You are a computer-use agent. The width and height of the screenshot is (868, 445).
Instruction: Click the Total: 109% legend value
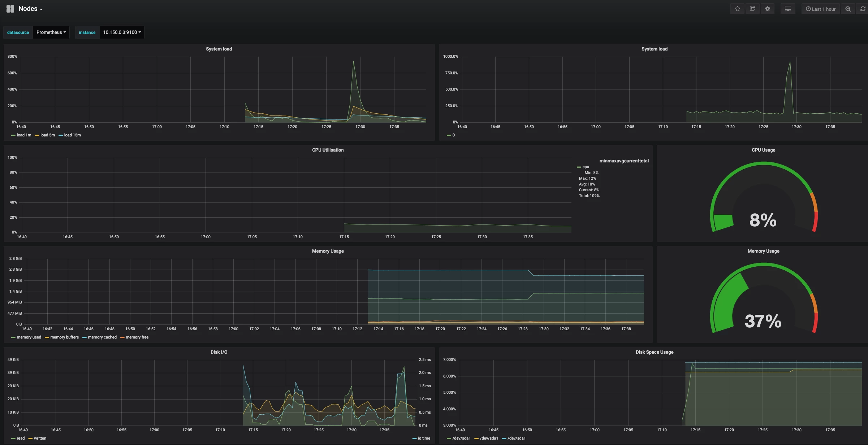[x=589, y=196]
